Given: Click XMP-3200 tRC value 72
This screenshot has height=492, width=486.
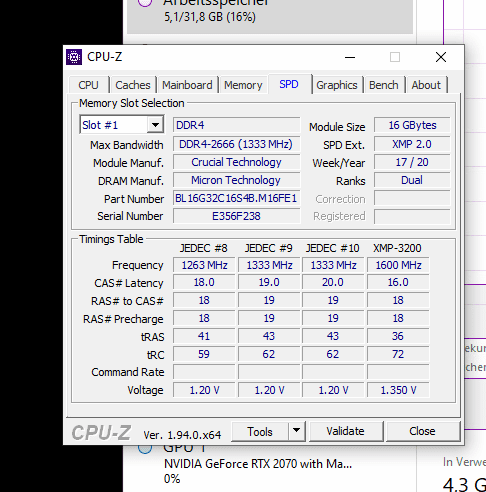Looking at the screenshot, I should click(398, 354).
